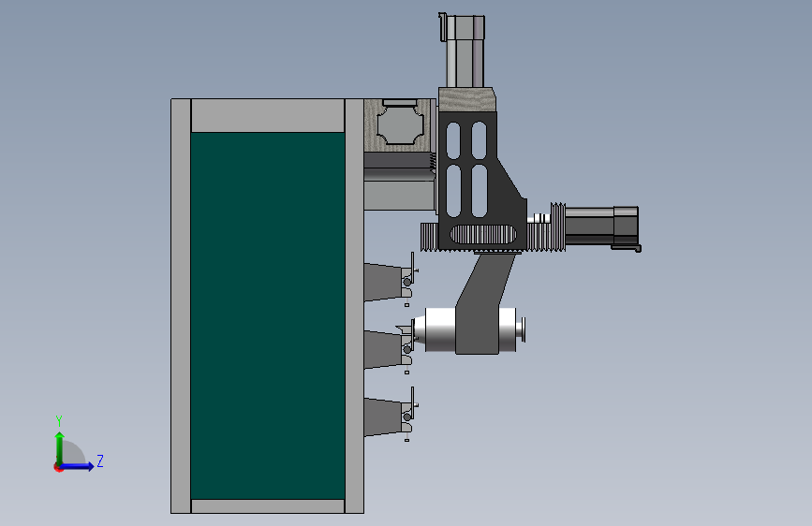
Task: Click the red origin dot of the triad
Action: click(58, 468)
